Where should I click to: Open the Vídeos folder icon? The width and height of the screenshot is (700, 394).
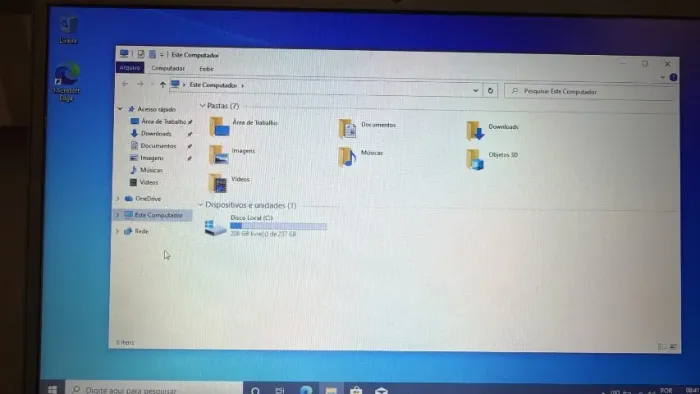click(x=218, y=183)
